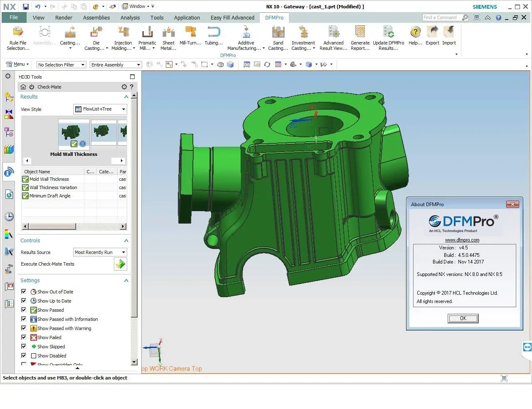Open Sheet Metal tool
Viewport: 532px width, 409px height.
pyautogui.click(x=168, y=38)
